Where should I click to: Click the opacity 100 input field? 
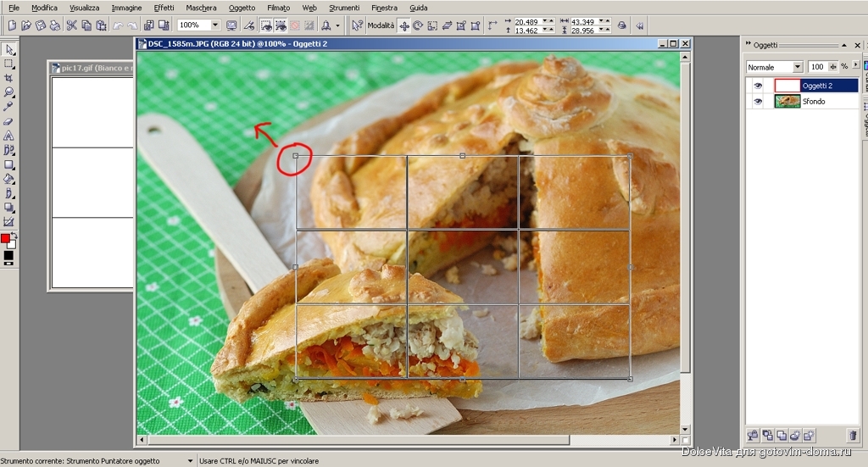pyautogui.click(x=817, y=66)
